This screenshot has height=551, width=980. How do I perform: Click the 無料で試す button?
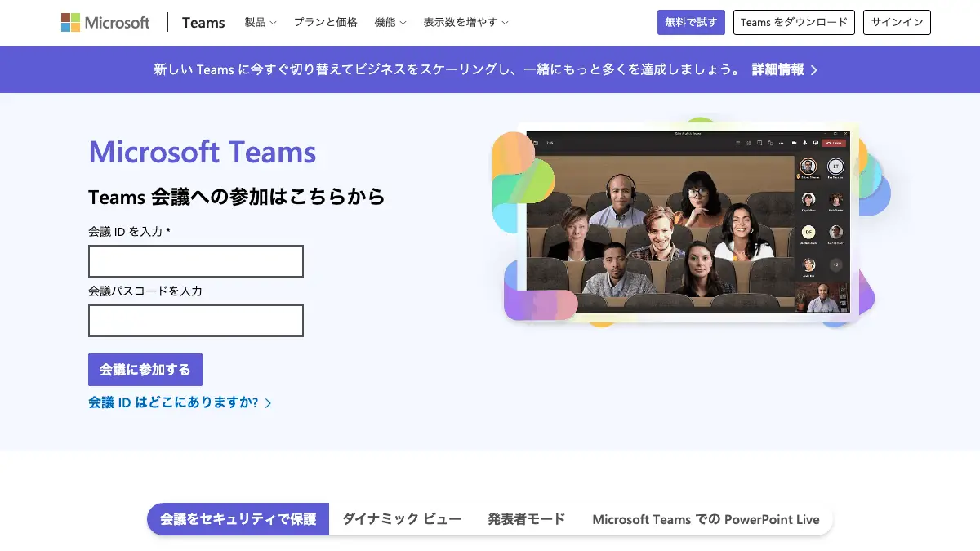coord(691,23)
